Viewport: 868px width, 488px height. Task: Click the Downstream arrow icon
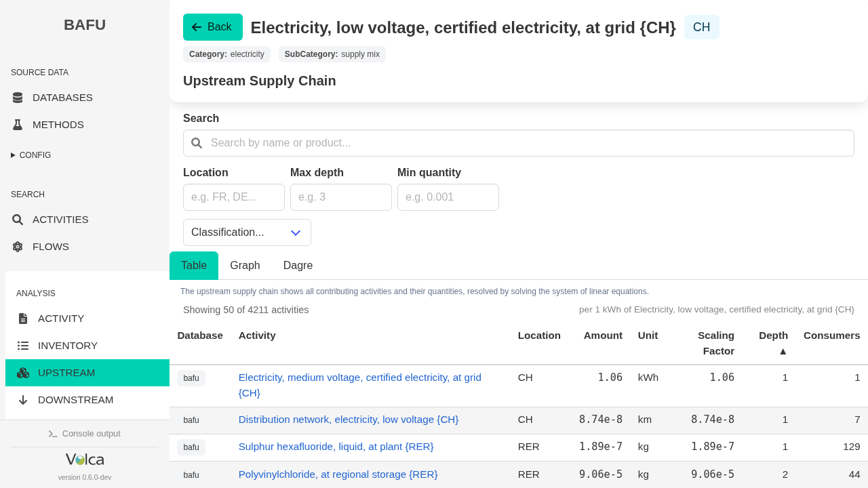(x=23, y=400)
